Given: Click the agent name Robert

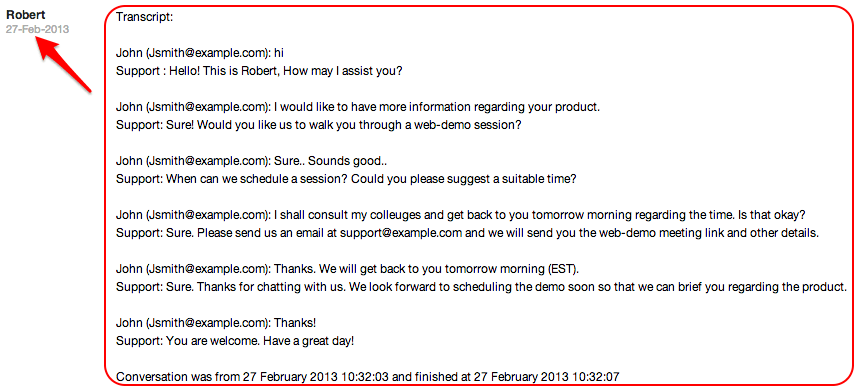Looking at the screenshot, I should point(26,15).
